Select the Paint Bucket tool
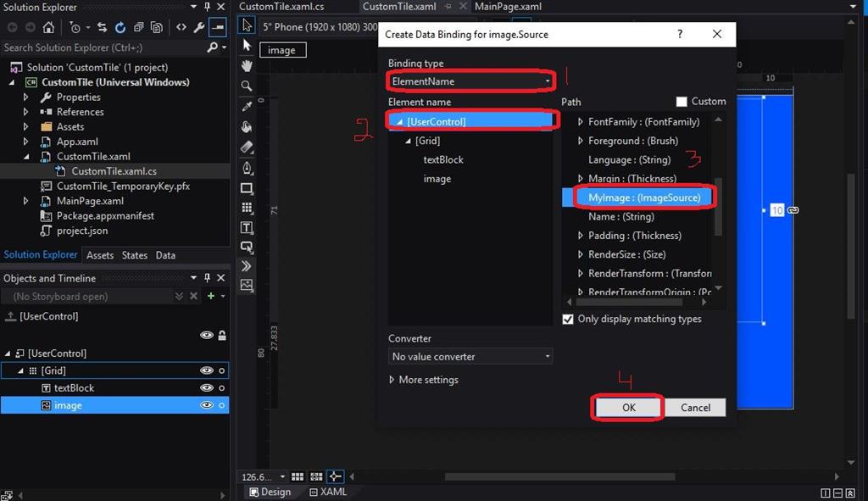Image resolution: width=868 pixels, height=501 pixels. click(x=247, y=127)
